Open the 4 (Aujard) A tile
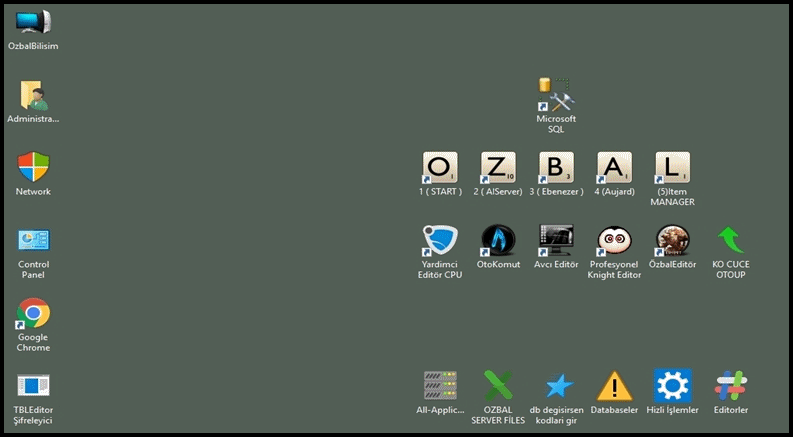Image resolution: width=793 pixels, height=437 pixels. (x=614, y=168)
